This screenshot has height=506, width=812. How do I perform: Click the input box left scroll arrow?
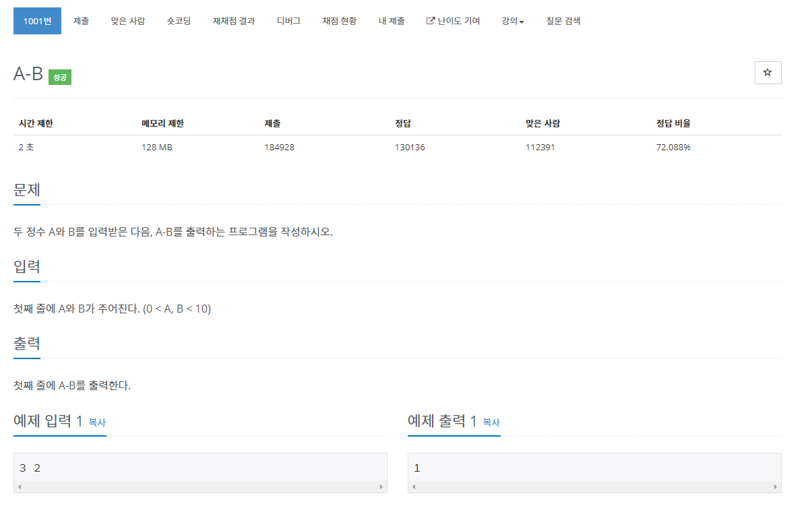pos(19,486)
